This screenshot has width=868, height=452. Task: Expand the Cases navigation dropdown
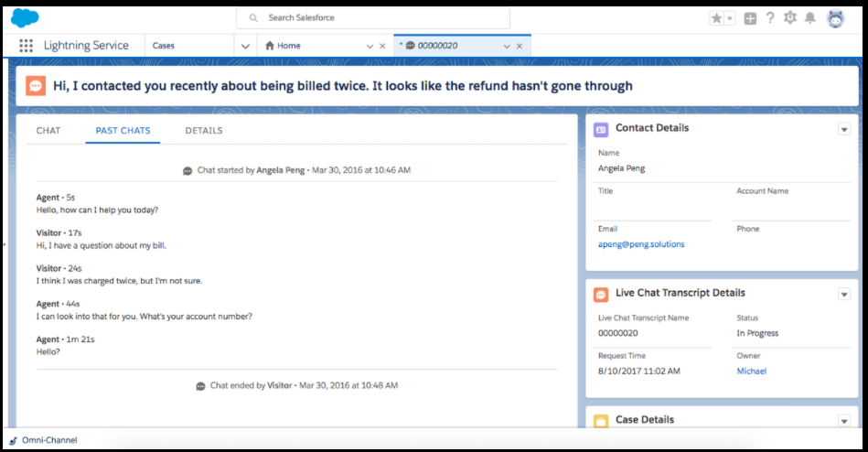pos(244,46)
